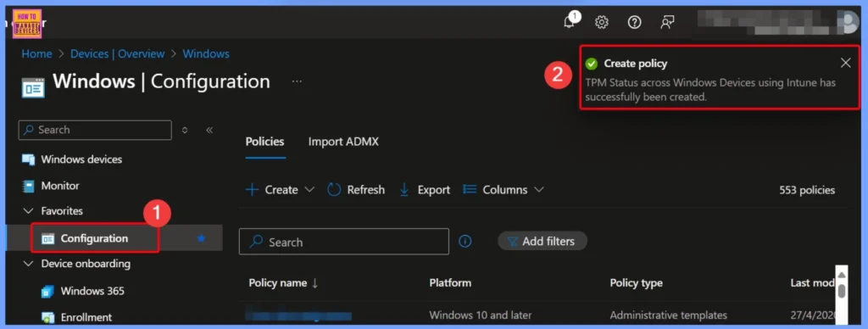Click the info icon beside Search

(465, 242)
